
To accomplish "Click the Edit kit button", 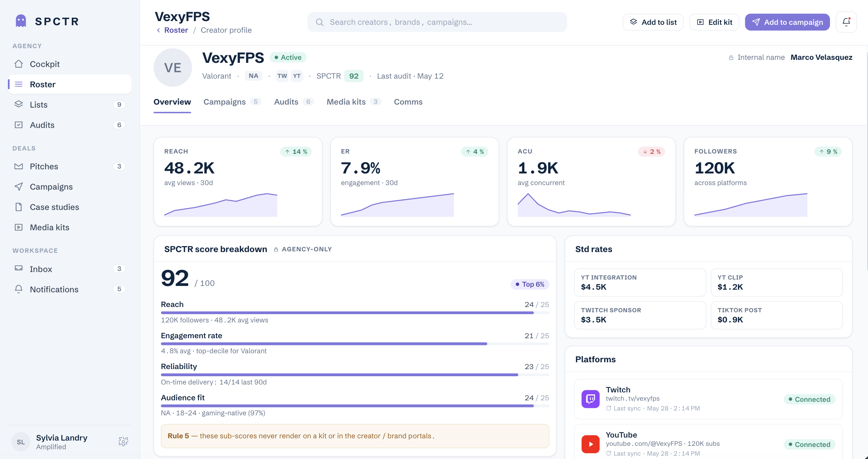I will [x=714, y=22].
